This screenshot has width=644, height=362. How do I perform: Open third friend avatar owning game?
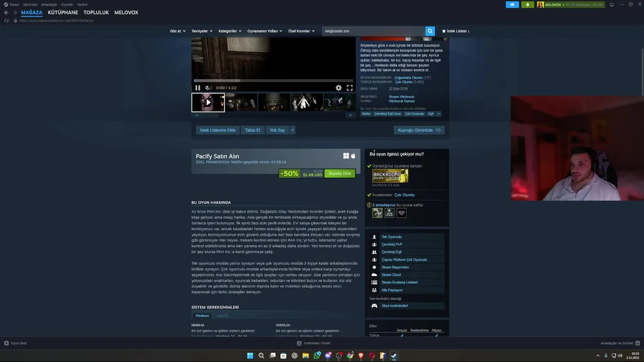pyautogui.click(x=401, y=213)
